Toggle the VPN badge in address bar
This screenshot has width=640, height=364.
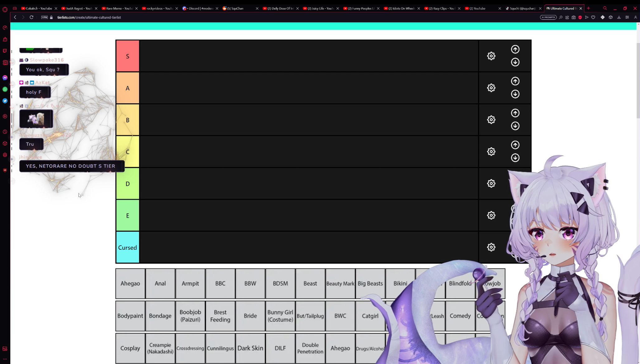[x=45, y=17]
